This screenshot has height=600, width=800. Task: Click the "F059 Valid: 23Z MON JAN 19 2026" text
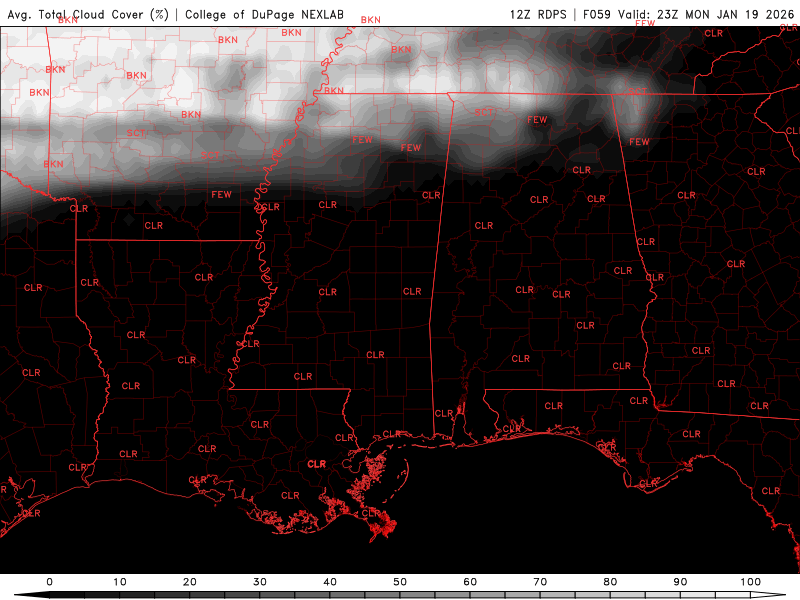(688, 14)
